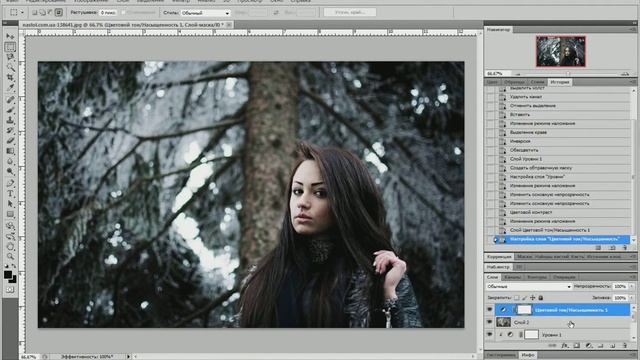Select the Zoom tool in the toolbox

click(10, 257)
